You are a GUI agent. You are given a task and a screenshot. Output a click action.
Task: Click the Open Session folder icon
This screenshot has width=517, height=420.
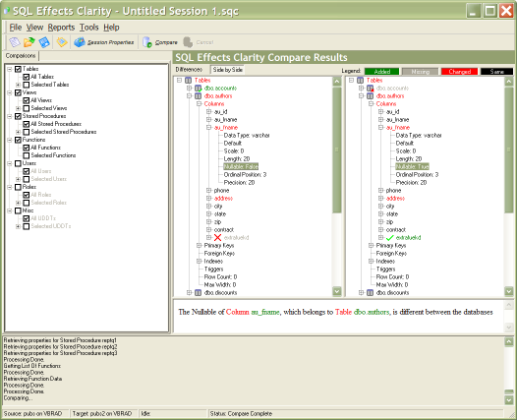[x=29, y=42]
